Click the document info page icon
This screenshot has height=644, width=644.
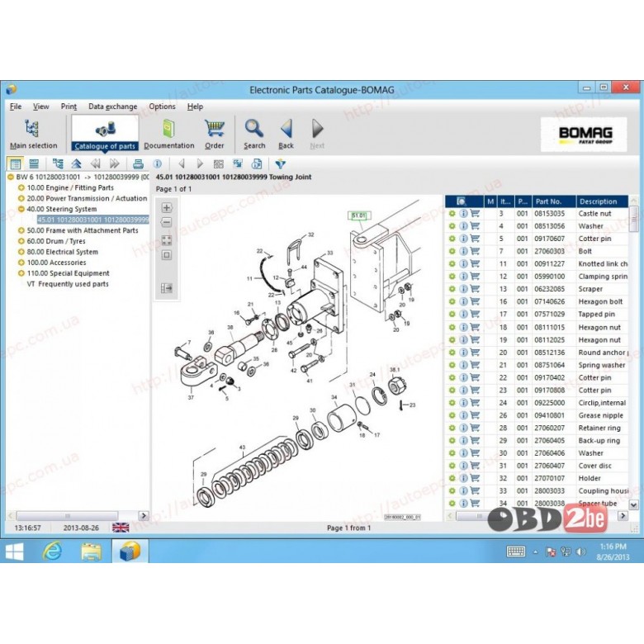257,164
